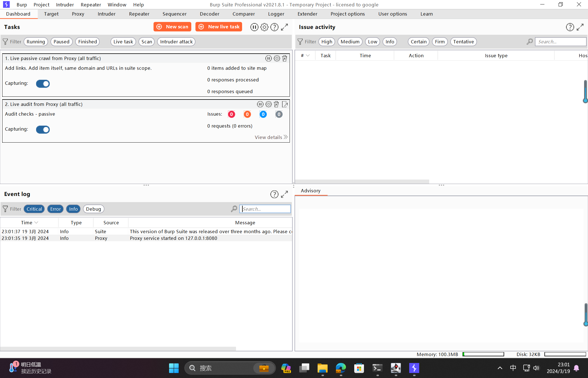The image size is (588, 378).
Task: Create a New live task
Action: 219,27
